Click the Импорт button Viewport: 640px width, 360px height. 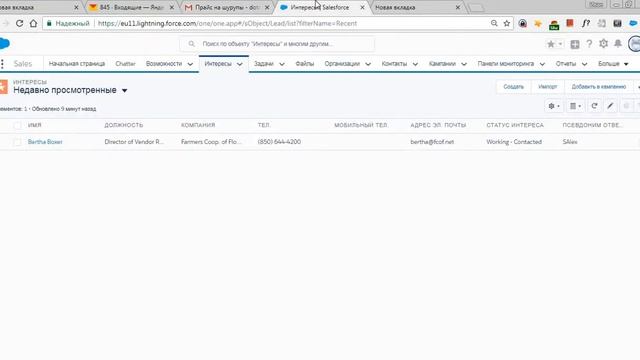(x=547, y=87)
